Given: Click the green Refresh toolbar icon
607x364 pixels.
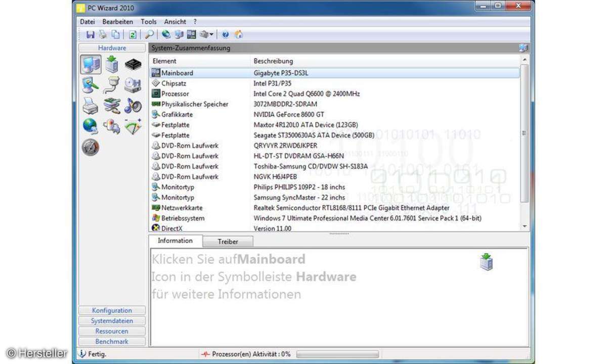Looking at the screenshot, I should 133,34.
